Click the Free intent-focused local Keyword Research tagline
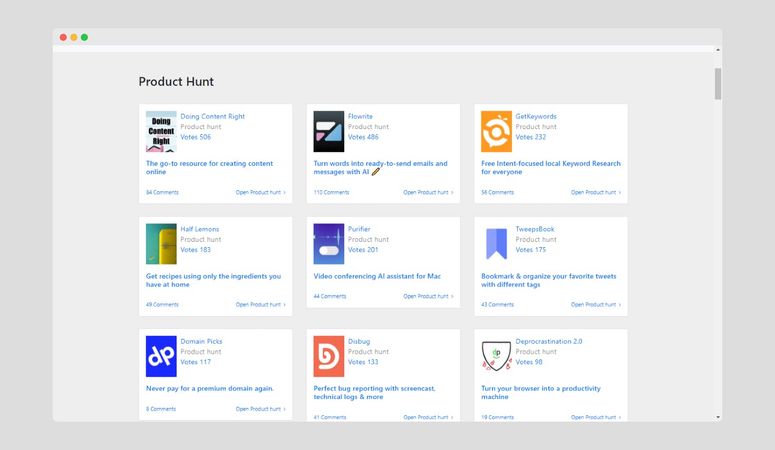 point(551,168)
